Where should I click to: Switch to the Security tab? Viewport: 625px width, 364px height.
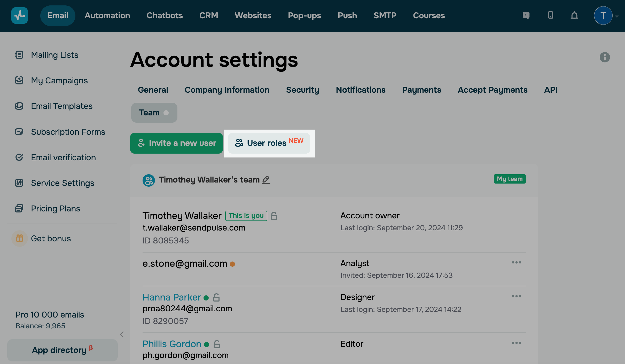302,90
